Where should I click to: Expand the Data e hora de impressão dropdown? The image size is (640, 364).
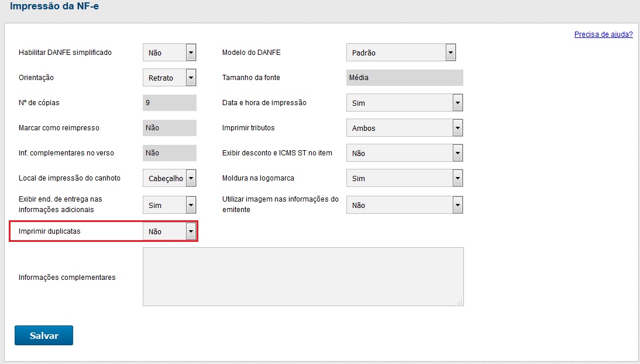404,103
